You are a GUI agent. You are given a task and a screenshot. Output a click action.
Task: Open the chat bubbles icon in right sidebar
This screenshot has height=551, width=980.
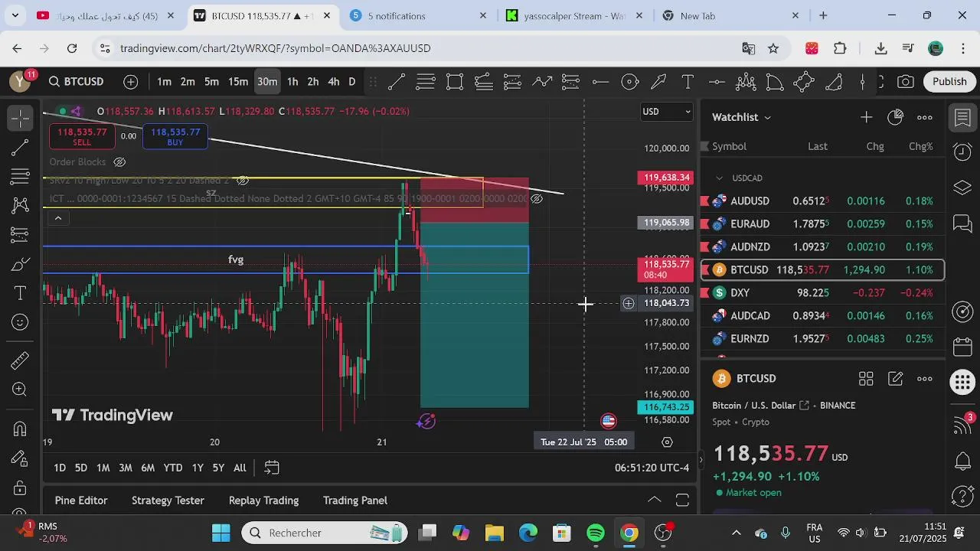962,223
